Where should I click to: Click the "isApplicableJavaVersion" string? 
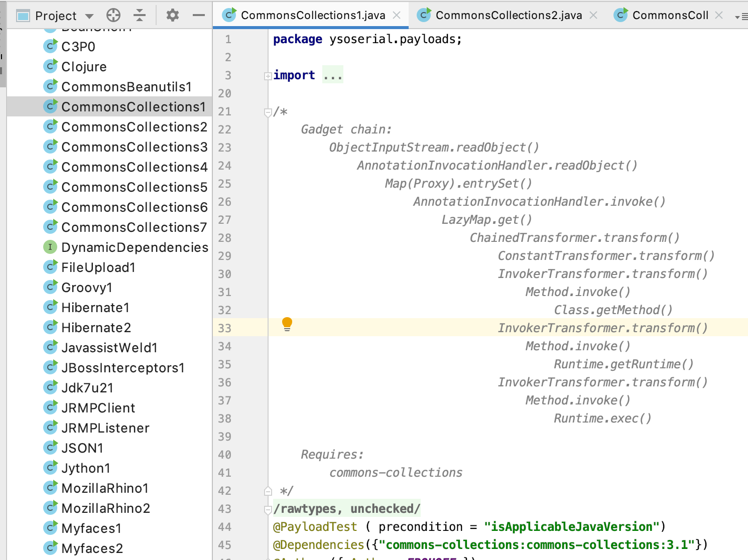571,527
